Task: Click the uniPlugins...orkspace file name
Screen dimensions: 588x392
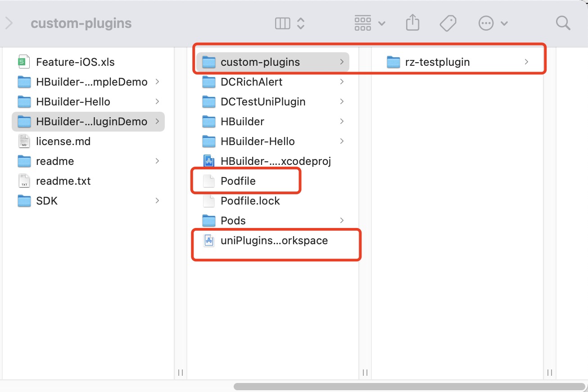Action: pos(274,241)
